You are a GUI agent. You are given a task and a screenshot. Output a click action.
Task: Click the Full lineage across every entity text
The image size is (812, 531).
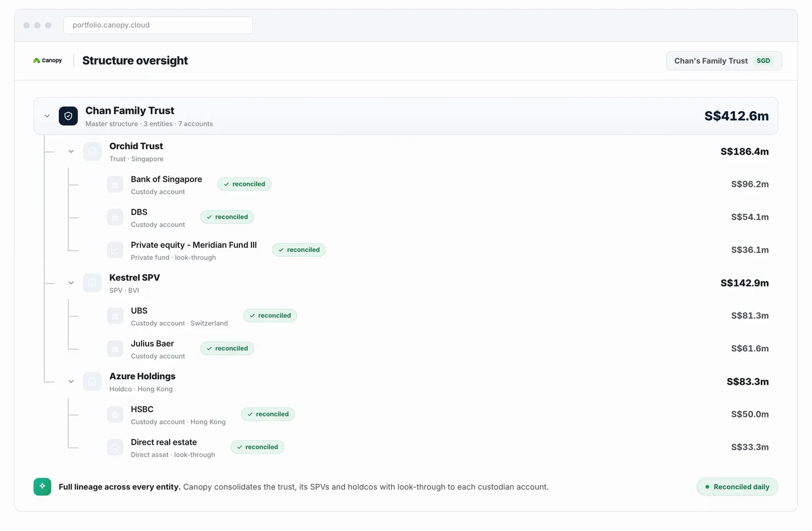120,487
